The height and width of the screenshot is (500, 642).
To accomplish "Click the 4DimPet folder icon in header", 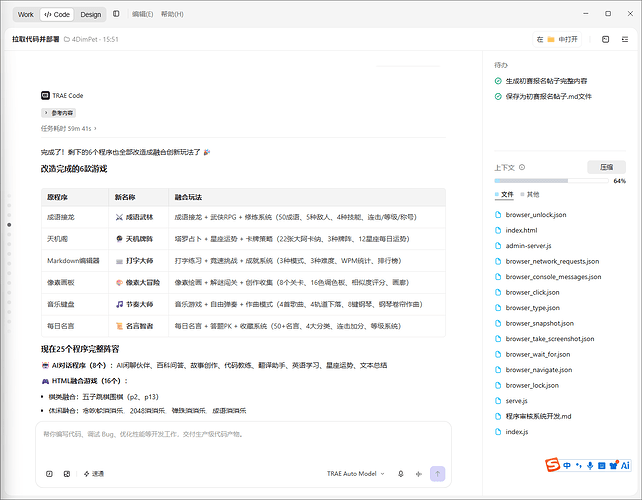I will click(x=67, y=39).
